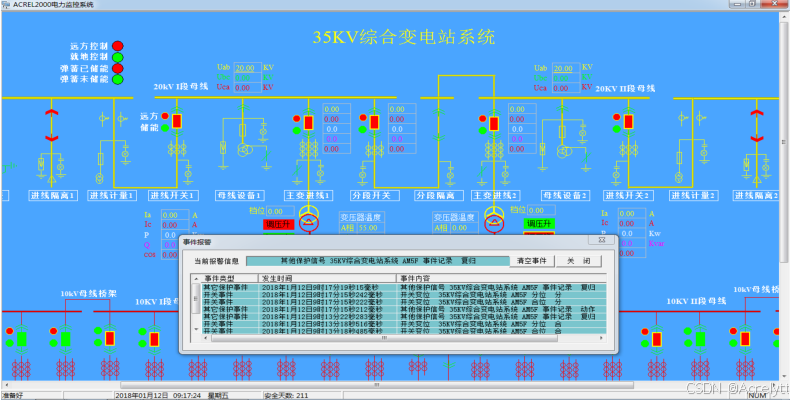The image size is (793, 402).
Task: Click date 2018年01月12日 in status bar
Action: point(142,395)
